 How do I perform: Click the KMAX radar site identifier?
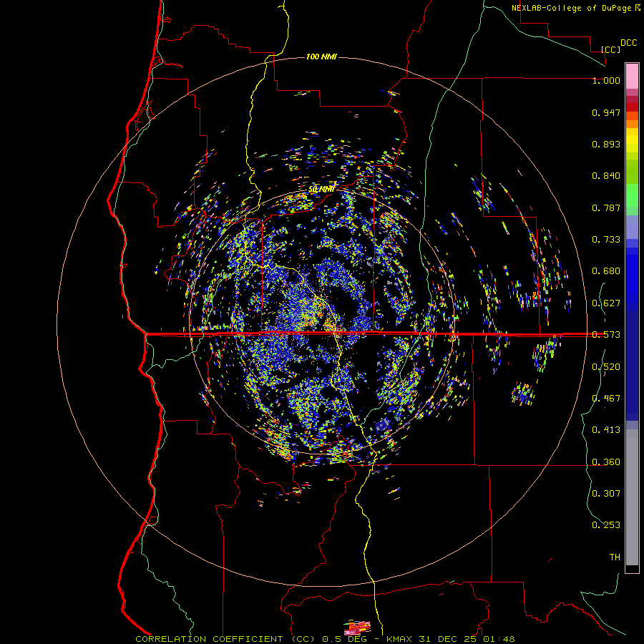tap(401, 639)
